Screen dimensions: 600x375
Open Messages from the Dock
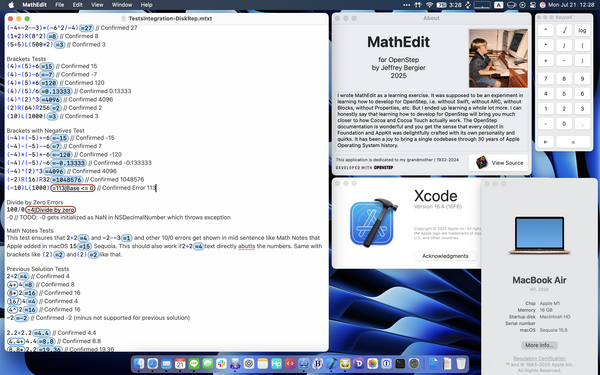coord(208,363)
